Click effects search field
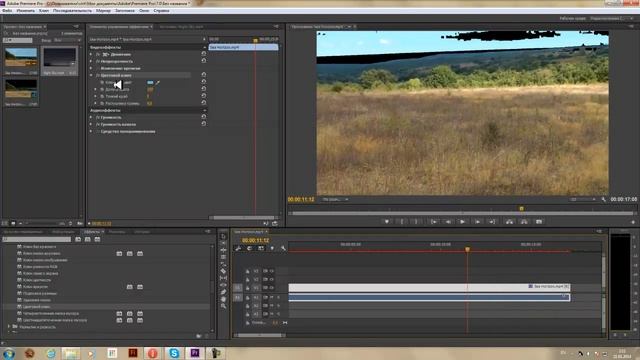 coord(37,239)
